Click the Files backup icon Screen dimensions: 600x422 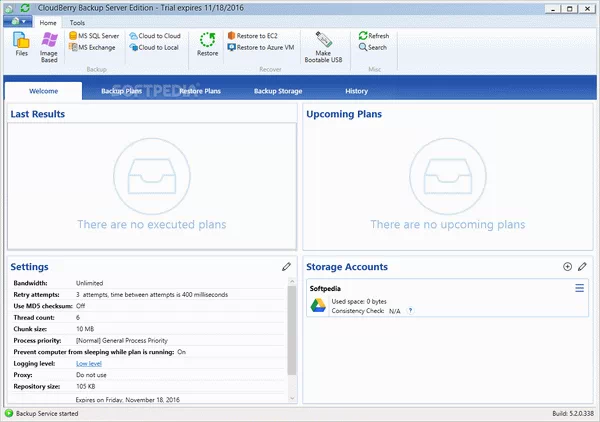click(x=21, y=46)
